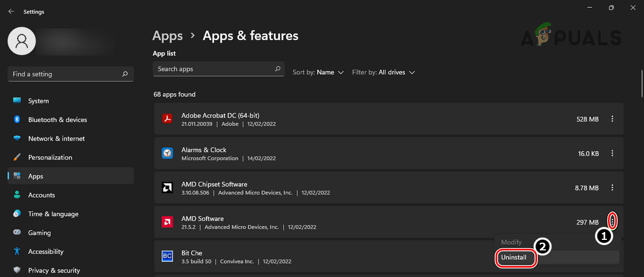Focus the Find a setting search box
The width and height of the screenshot is (644, 277).
pyautogui.click(x=65, y=74)
